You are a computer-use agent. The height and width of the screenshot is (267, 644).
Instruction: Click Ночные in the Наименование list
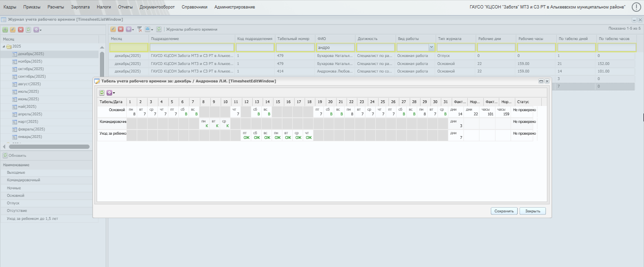(x=14, y=188)
